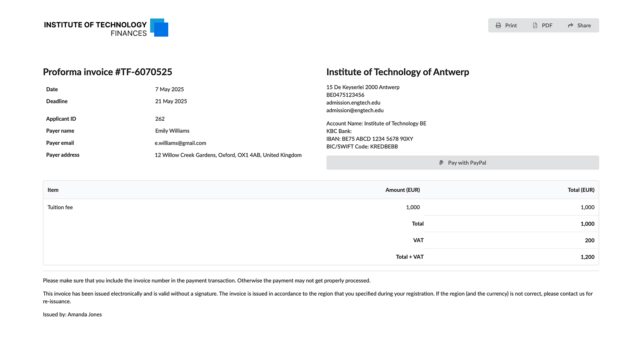Click the VAT row label

418,240
